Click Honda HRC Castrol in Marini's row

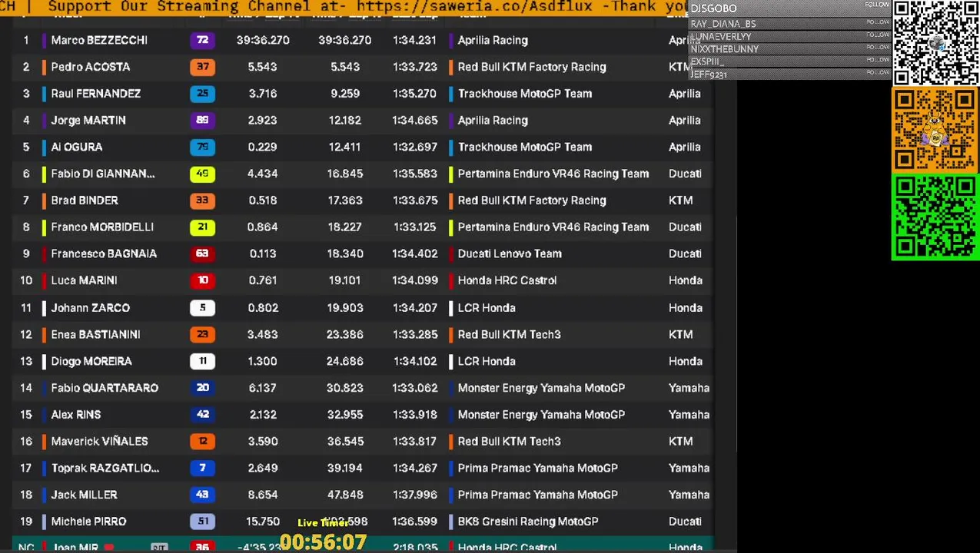[x=507, y=280]
